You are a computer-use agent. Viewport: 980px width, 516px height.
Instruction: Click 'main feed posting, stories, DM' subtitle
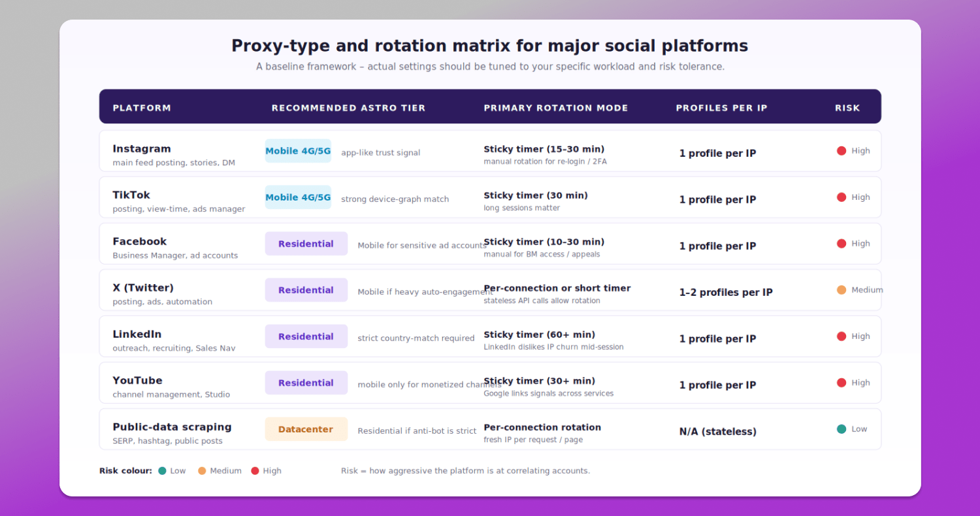174,163
